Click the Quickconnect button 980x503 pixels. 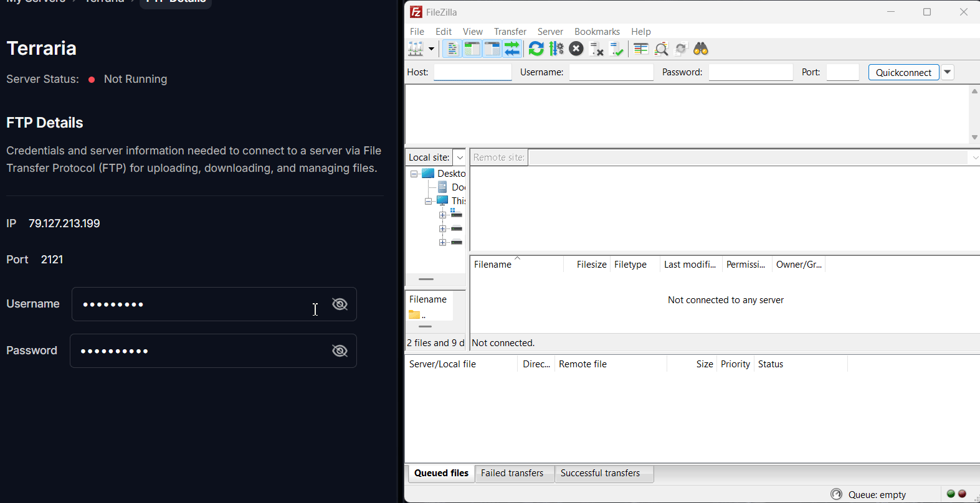tap(903, 72)
